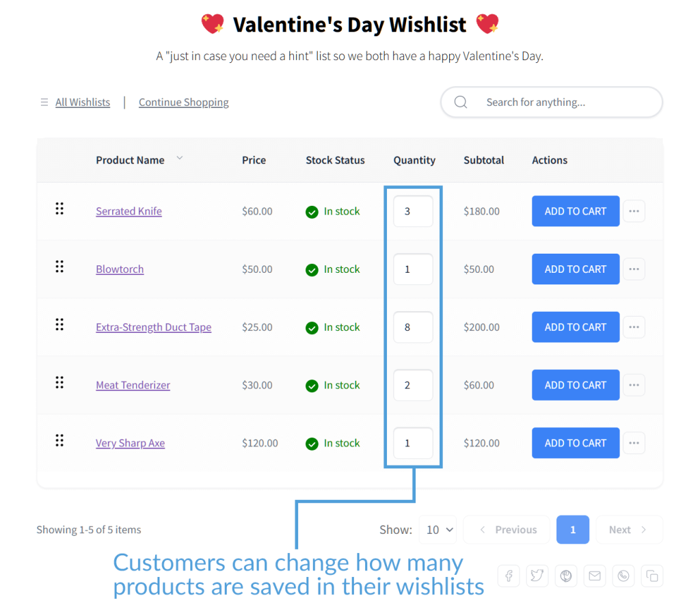Add the Meat Tenderizer to cart
700x603 pixels.
[x=575, y=385]
